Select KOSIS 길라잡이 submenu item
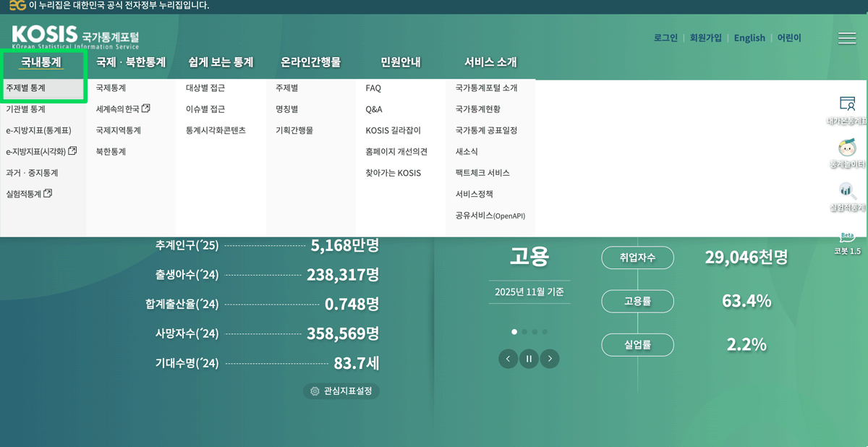868x447 pixels. (x=393, y=131)
